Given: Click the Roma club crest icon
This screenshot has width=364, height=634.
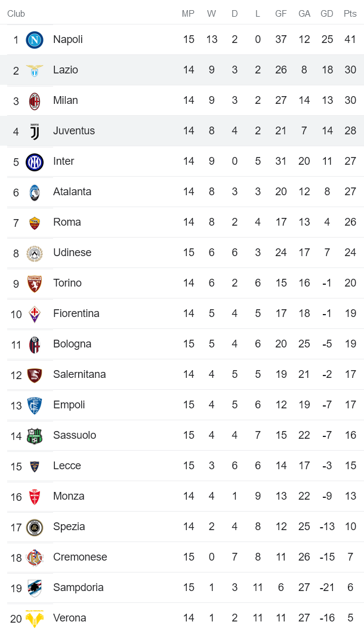Looking at the screenshot, I should click(35, 223).
